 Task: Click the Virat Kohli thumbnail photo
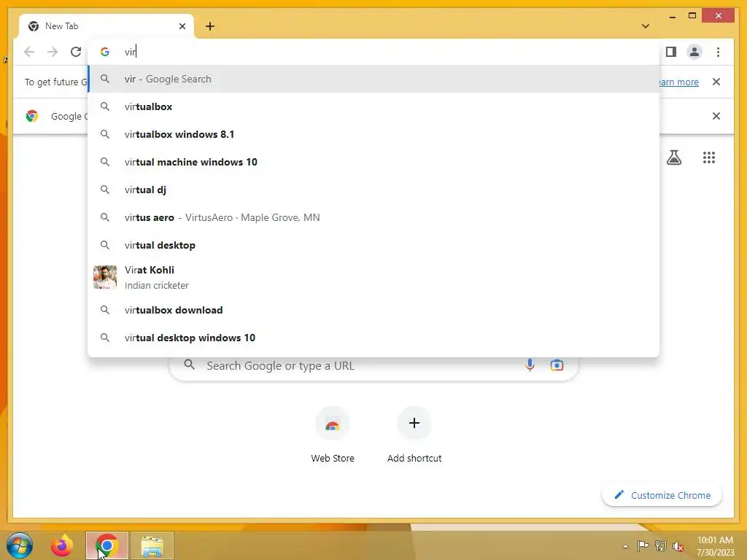(105, 277)
